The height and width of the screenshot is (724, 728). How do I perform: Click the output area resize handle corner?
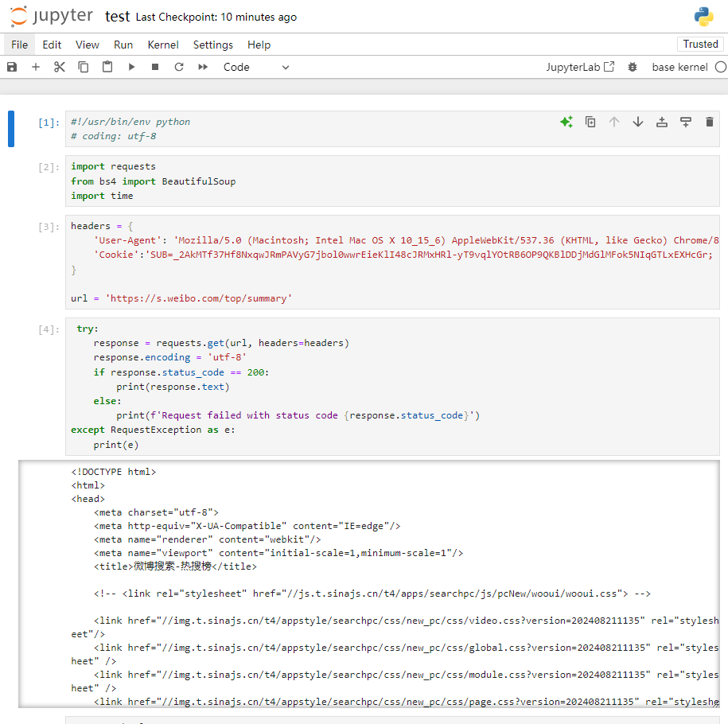(716, 704)
